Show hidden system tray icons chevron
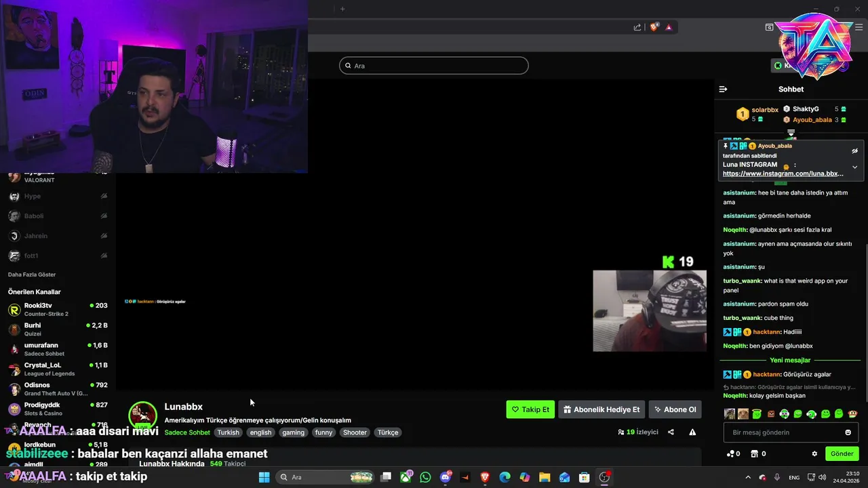 748,477
